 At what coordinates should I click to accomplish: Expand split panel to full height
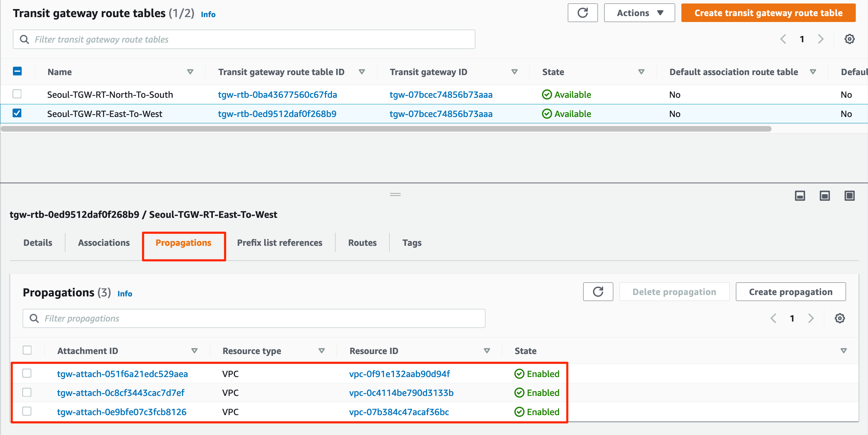click(x=849, y=196)
